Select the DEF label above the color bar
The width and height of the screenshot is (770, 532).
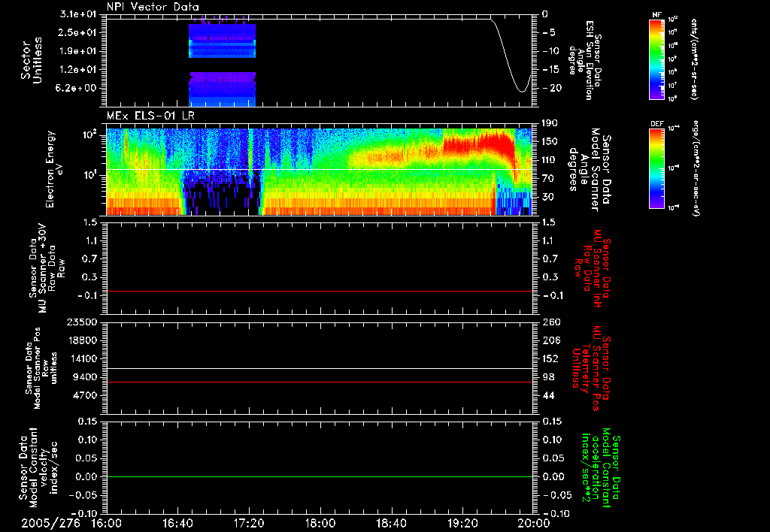(x=657, y=124)
